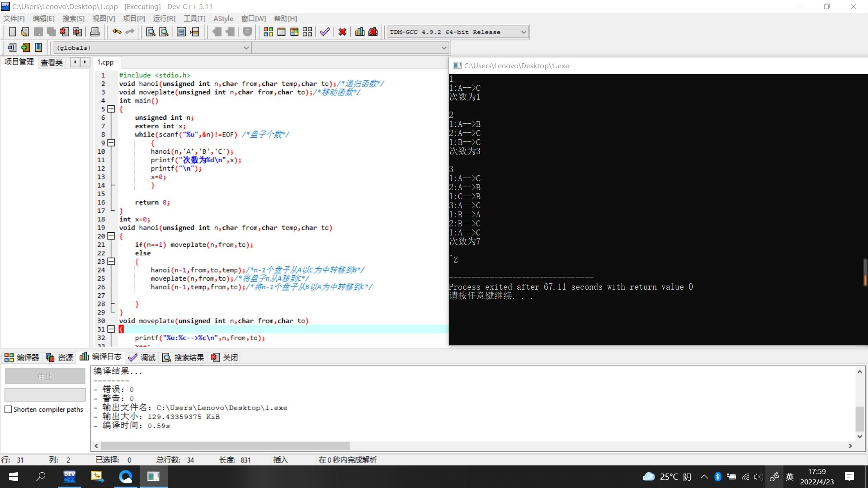This screenshot has width=868, height=488.
Task: Open the 运行[R] menu
Action: click(164, 19)
